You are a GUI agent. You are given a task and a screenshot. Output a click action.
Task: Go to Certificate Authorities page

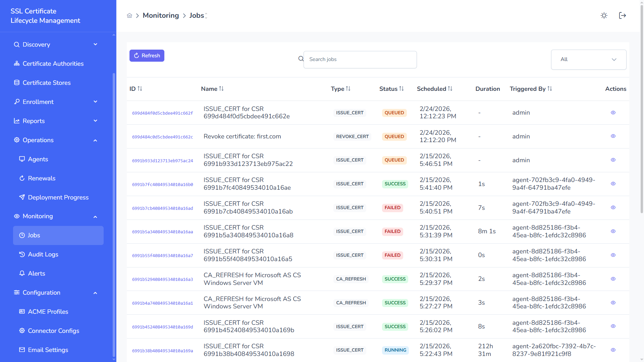pos(53,64)
